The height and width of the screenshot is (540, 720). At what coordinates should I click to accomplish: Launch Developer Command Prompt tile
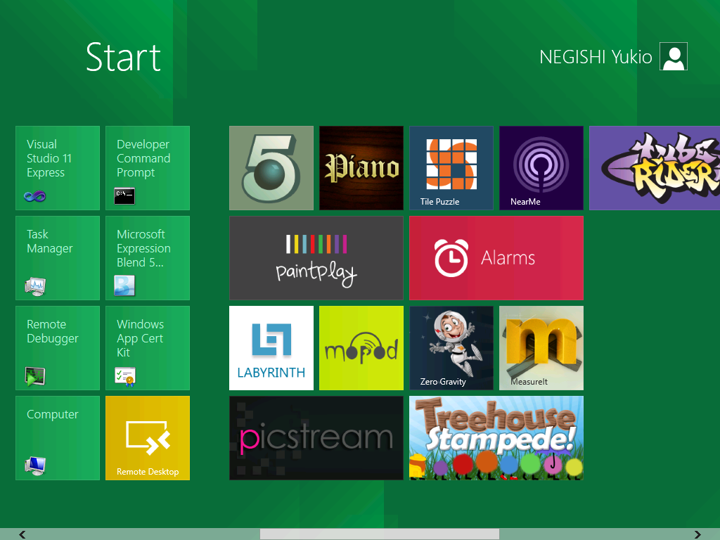click(x=147, y=168)
